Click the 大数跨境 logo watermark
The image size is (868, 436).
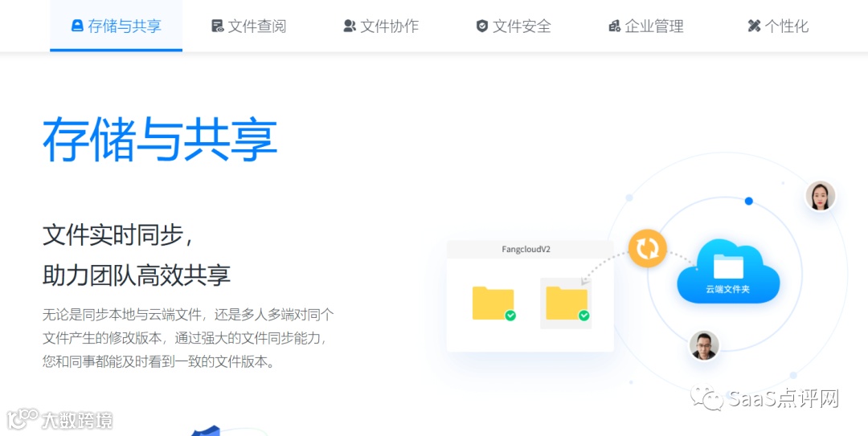click(x=59, y=420)
